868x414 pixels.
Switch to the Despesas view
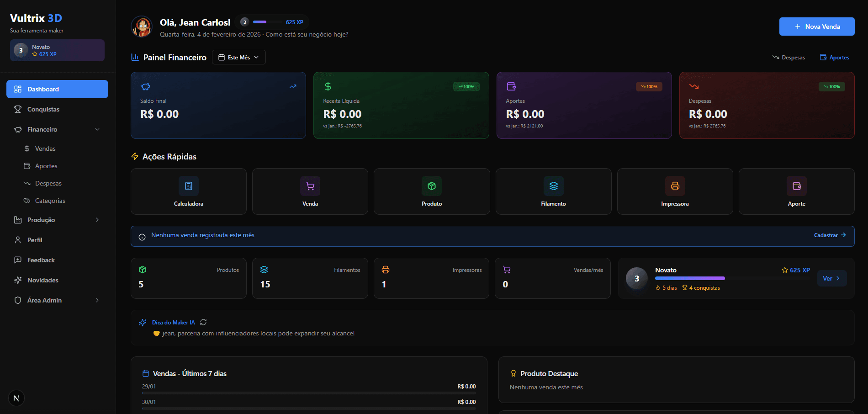point(789,57)
